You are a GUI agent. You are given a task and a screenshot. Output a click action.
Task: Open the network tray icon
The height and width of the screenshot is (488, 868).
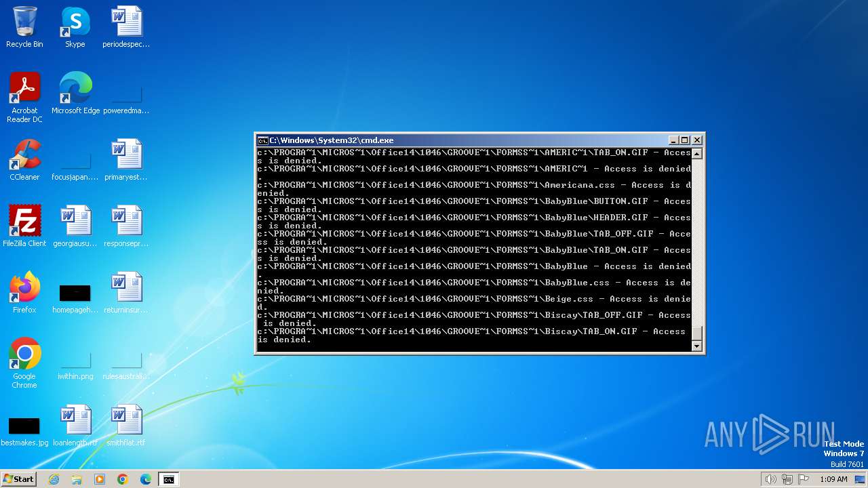coord(787,479)
